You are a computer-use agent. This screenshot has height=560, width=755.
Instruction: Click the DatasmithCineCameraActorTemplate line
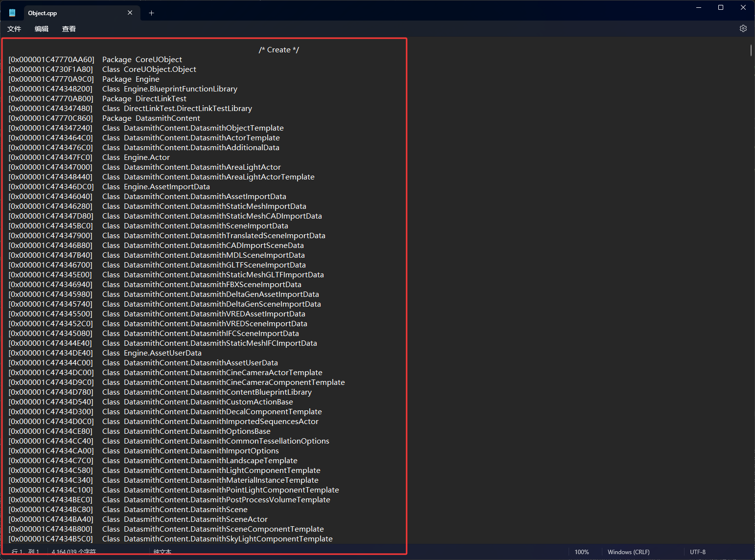pos(165,373)
